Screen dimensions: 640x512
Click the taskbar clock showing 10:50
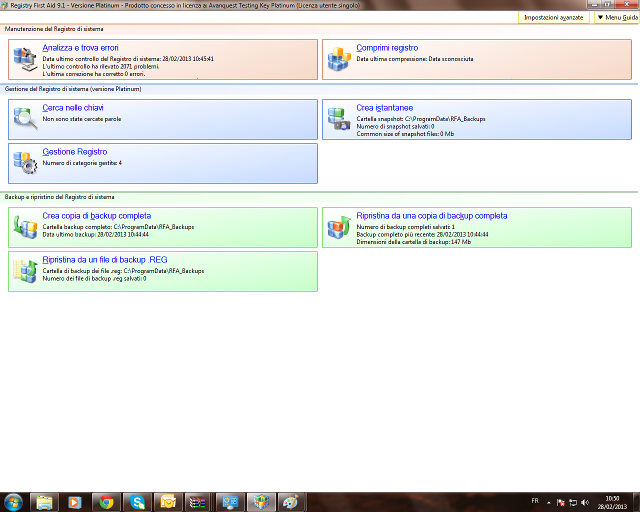(x=612, y=503)
